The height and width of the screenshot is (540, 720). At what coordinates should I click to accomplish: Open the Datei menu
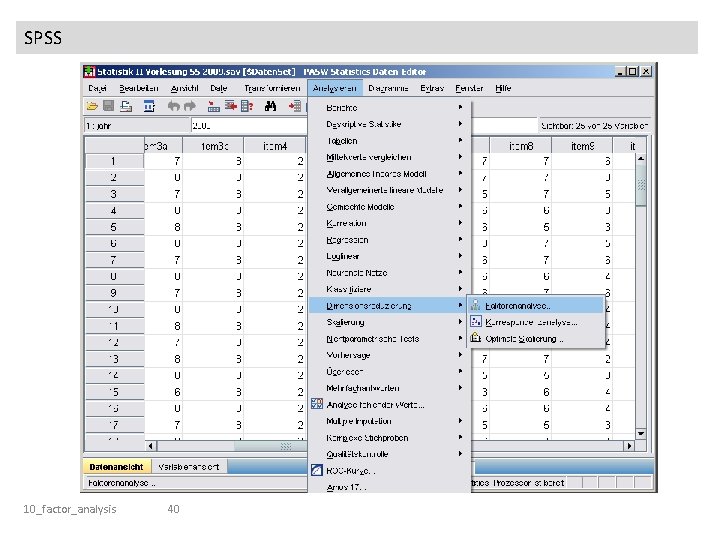(x=97, y=88)
